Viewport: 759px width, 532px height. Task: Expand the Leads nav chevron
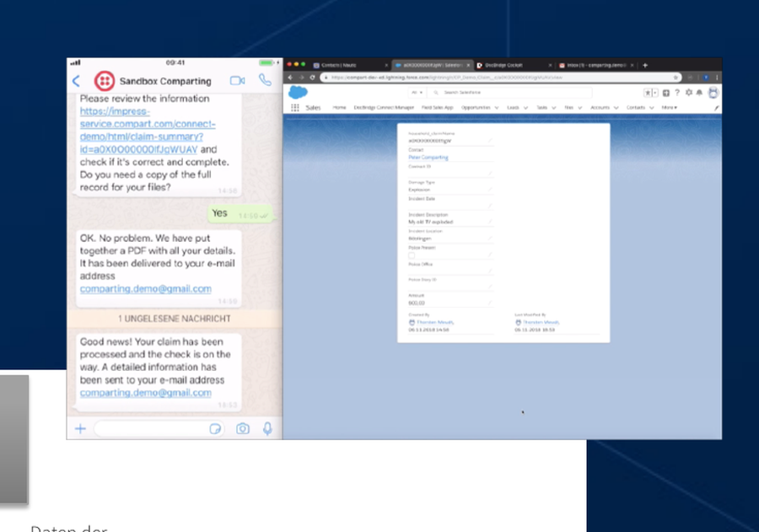[525, 107]
